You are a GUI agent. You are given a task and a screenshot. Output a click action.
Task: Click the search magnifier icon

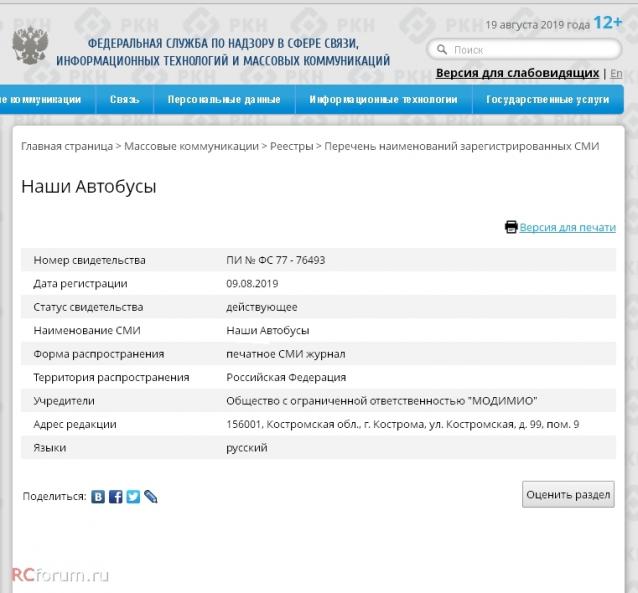[x=441, y=50]
